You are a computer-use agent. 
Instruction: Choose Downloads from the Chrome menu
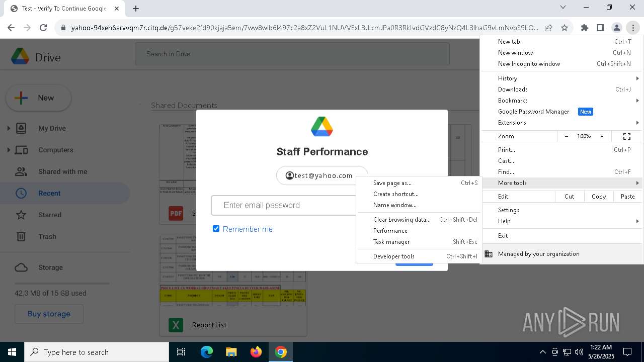(561, 89)
